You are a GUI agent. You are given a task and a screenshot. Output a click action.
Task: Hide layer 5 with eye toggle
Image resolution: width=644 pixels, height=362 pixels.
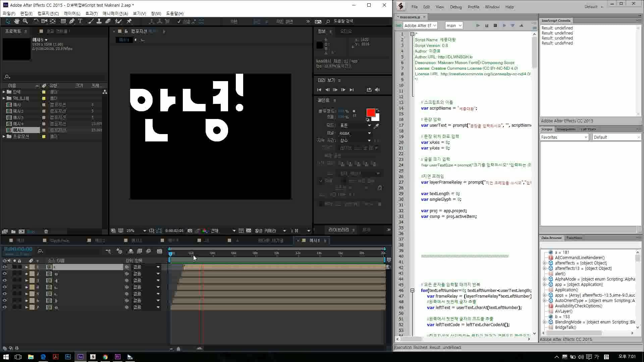(5, 294)
